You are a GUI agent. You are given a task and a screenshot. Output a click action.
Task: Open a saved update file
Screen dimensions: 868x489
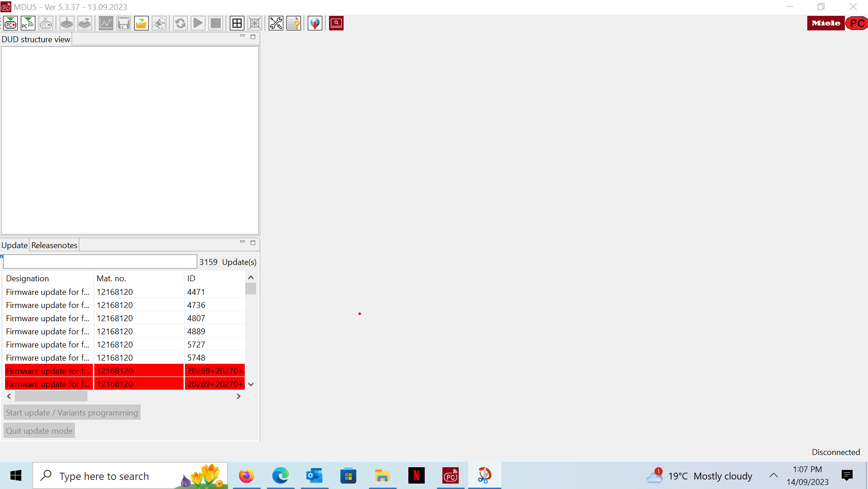(x=141, y=23)
